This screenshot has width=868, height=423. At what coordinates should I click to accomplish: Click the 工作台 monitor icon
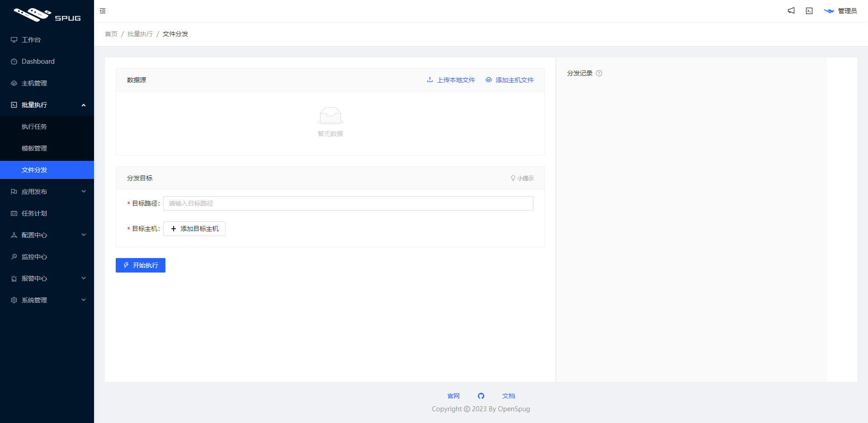[14, 40]
